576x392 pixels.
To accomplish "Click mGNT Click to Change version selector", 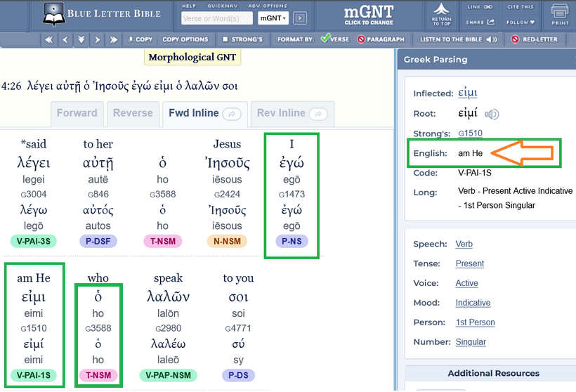I will 369,15.
